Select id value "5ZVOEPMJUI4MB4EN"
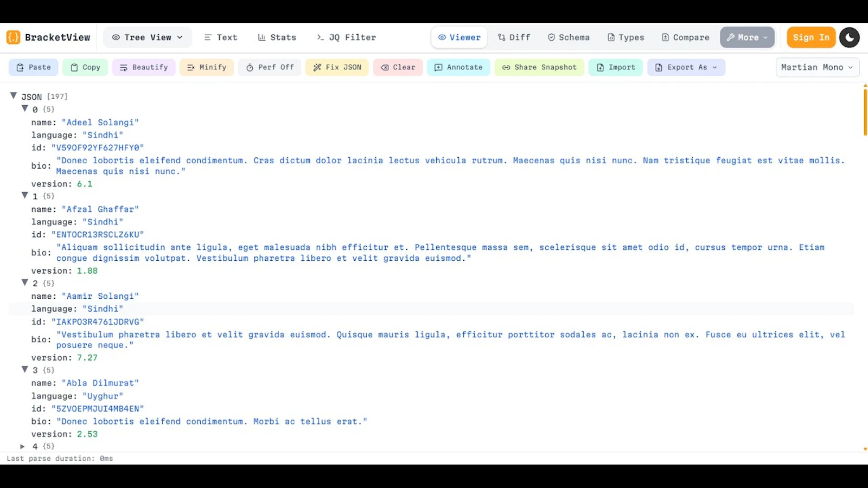The width and height of the screenshot is (868, 488). [x=98, y=409]
